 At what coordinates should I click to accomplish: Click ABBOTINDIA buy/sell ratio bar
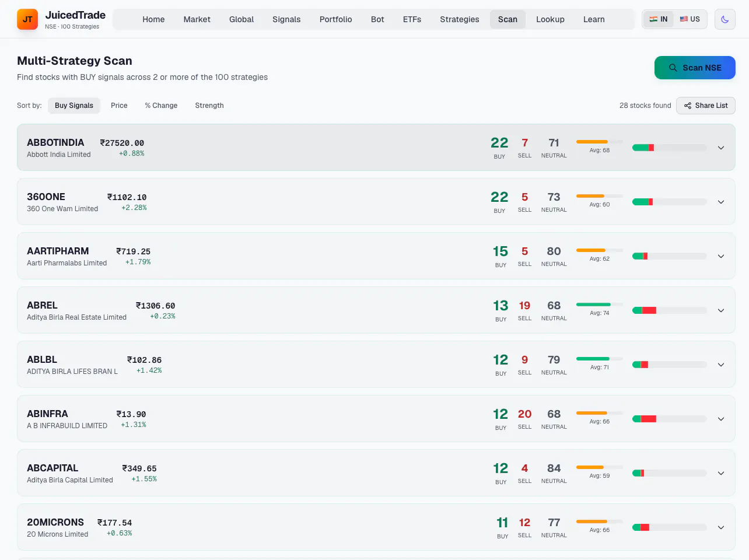click(670, 148)
